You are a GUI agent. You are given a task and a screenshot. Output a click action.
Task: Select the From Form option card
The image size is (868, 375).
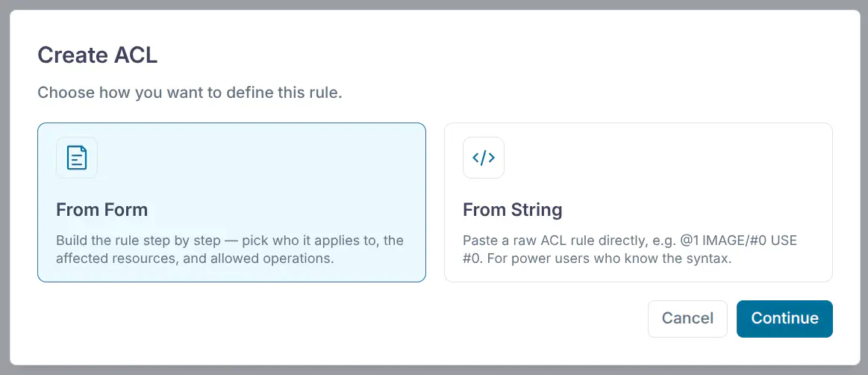[x=231, y=202]
